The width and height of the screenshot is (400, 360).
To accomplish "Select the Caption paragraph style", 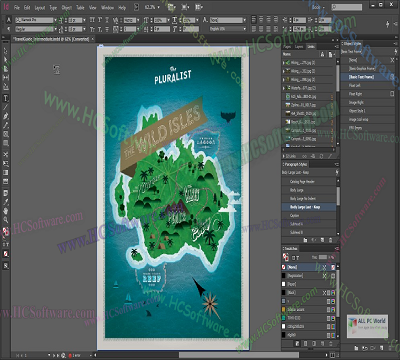I will pos(309,215).
